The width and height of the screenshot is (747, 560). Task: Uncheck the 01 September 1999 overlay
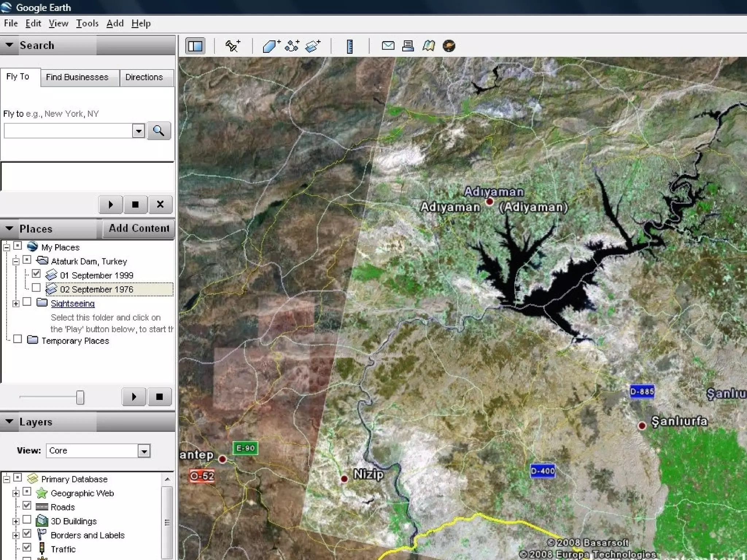click(36, 274)
